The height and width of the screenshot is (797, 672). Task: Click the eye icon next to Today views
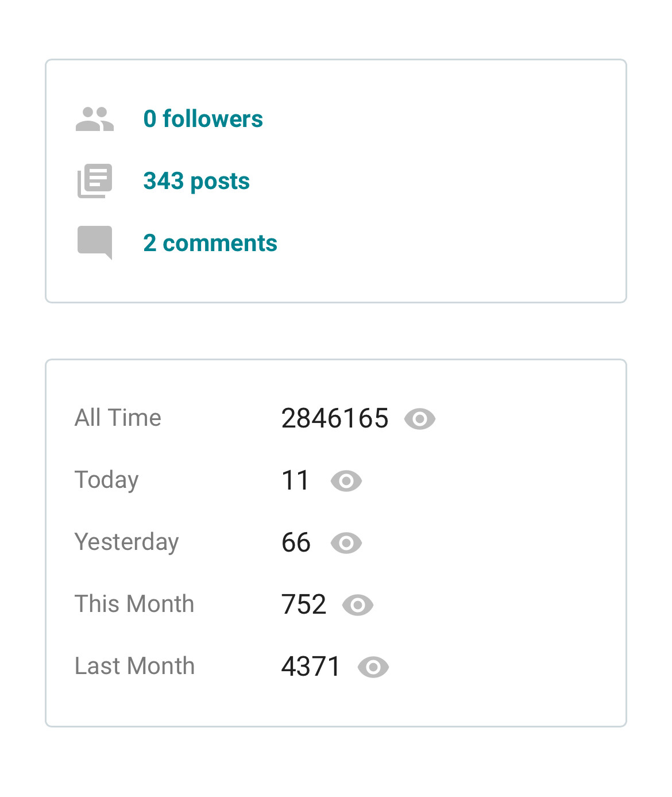346,481
